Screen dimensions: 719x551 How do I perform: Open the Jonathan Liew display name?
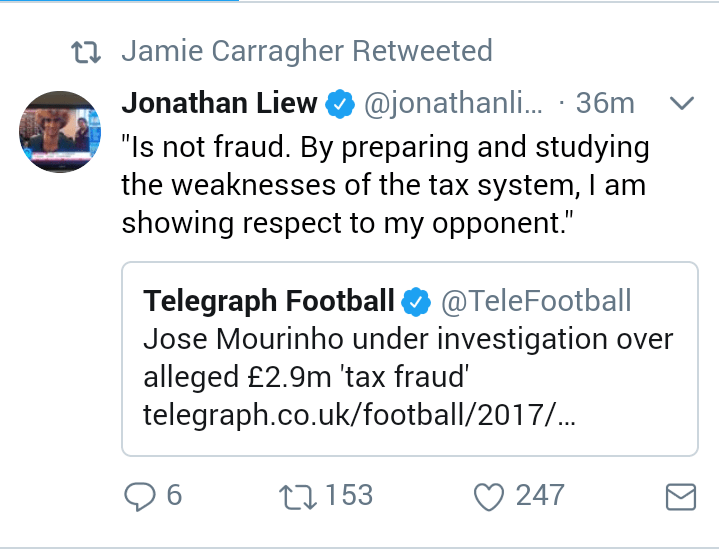pos(219,102)
